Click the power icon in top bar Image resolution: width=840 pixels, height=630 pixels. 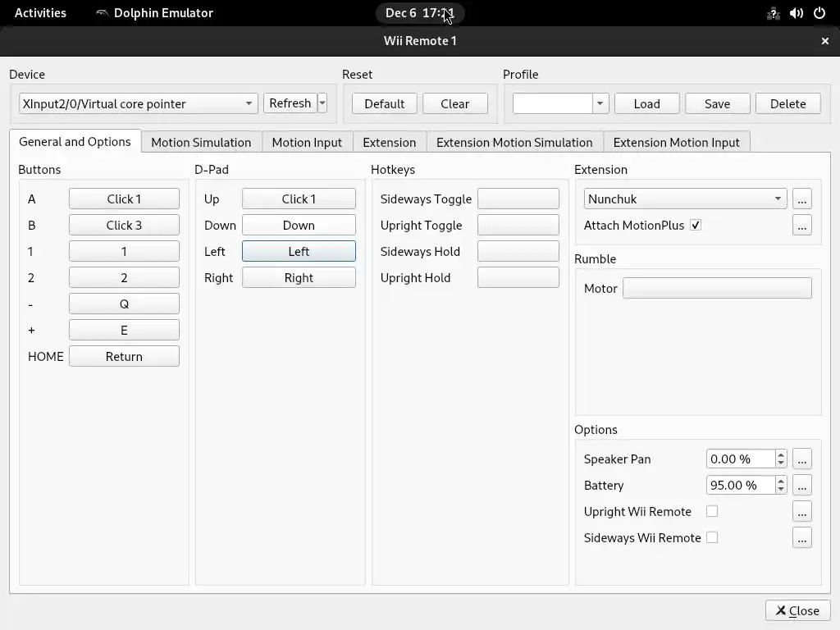coord(819,13)
